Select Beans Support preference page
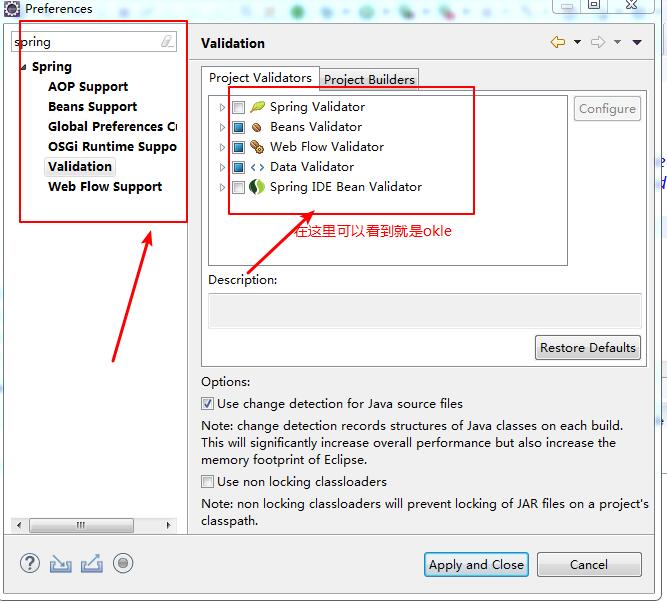 coord(92,107)
